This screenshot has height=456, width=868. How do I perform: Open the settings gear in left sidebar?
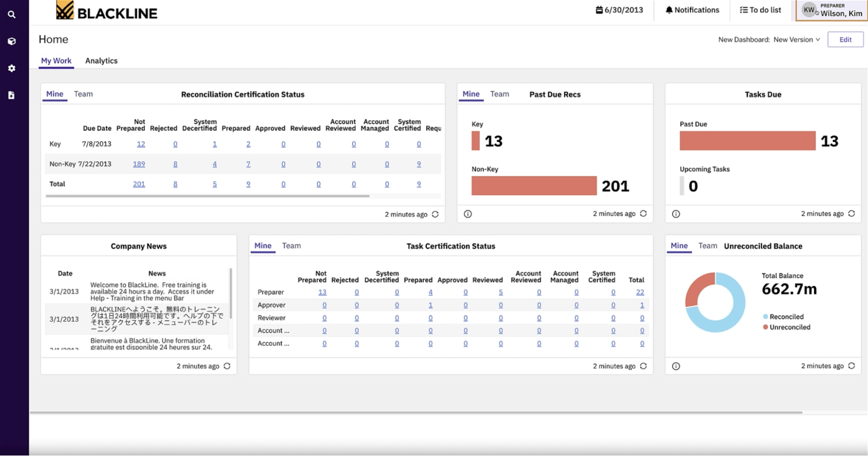(12, 69)
